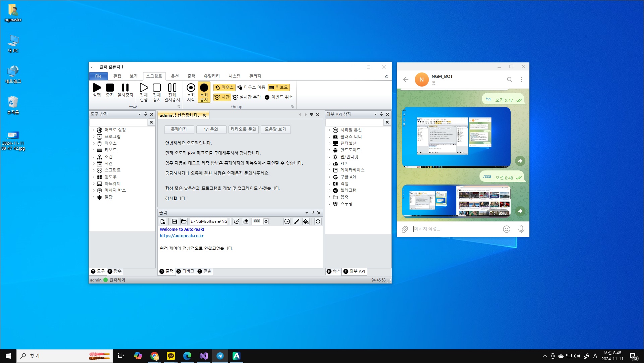Click the Telegram message input field

pyautogui.click(x=456, y=229)
